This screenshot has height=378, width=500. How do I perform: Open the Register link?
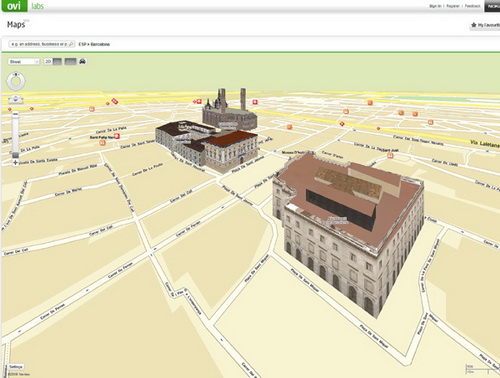point(453,6)
